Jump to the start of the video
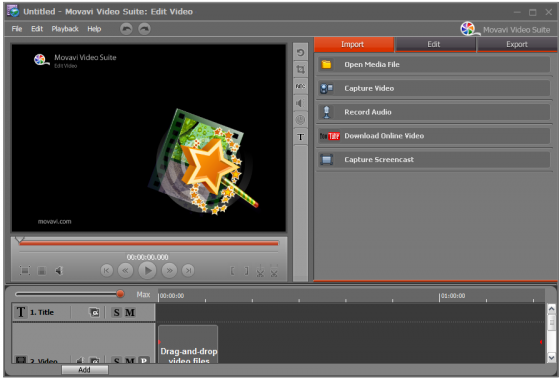This screenshot has width=560, height=378. click(106, 270)
